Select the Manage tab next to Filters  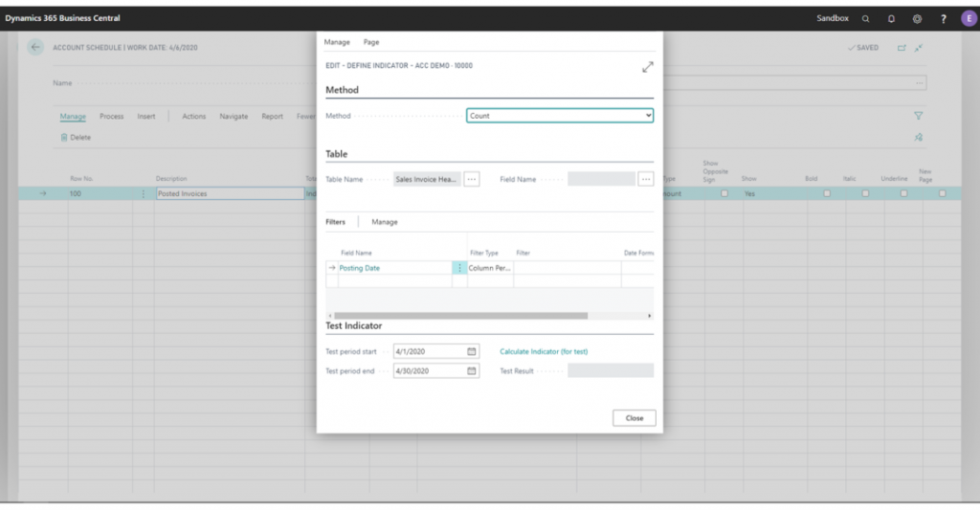click(x=385, y=222)
